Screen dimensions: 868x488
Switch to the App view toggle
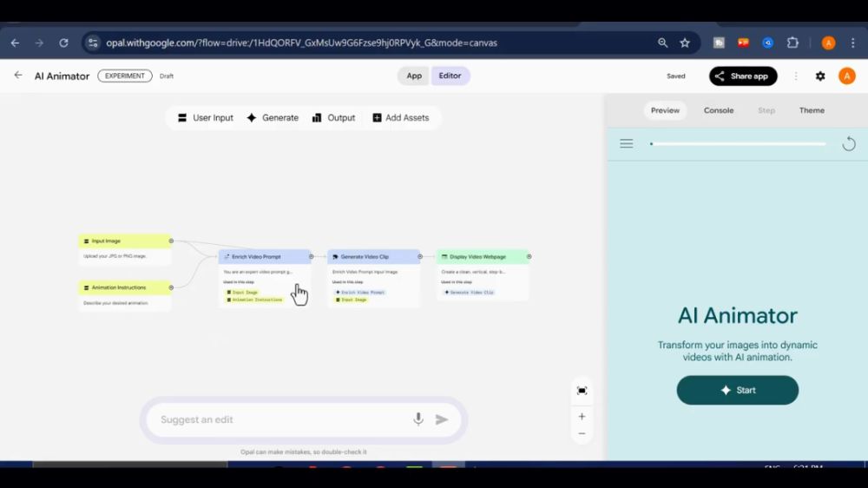pyautogui.click(x=414, y=76)
